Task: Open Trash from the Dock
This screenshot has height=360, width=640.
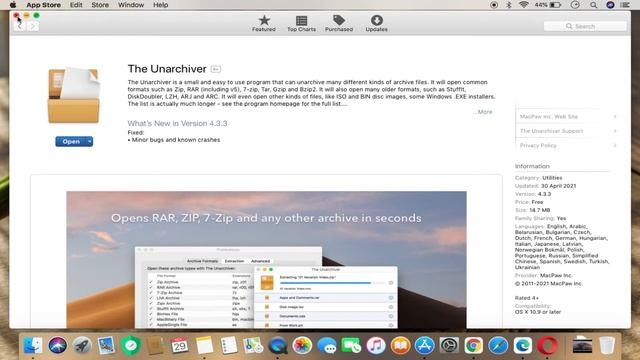Action: 607,345
